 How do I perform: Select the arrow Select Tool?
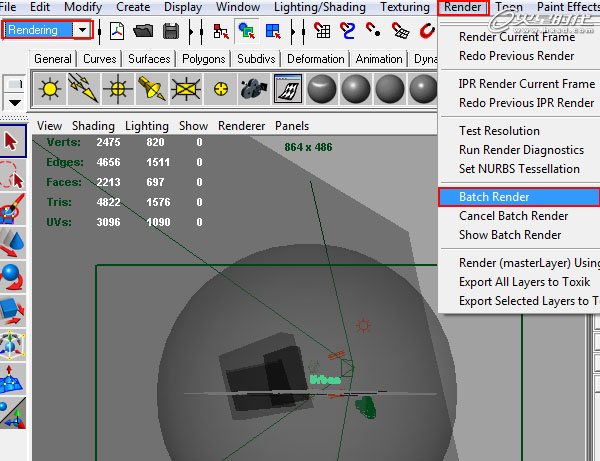[12, 141]
